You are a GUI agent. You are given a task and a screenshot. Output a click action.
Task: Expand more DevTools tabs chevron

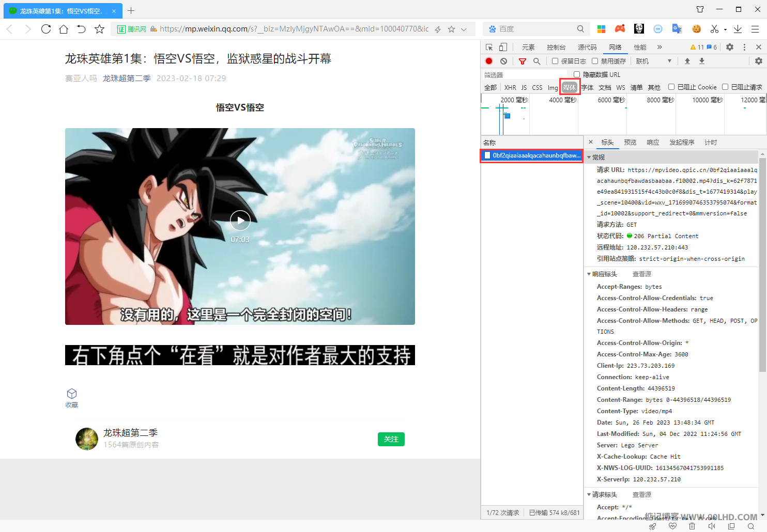coord(659,47)
